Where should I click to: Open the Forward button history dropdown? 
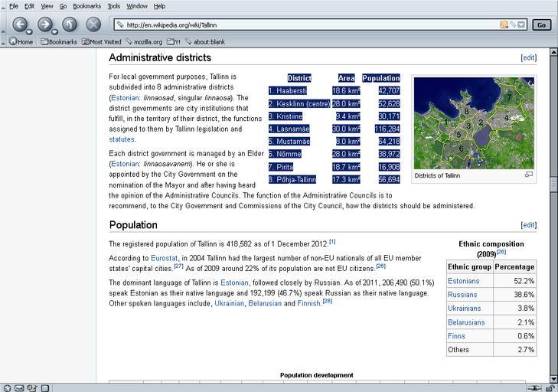(x=55, y=31)
